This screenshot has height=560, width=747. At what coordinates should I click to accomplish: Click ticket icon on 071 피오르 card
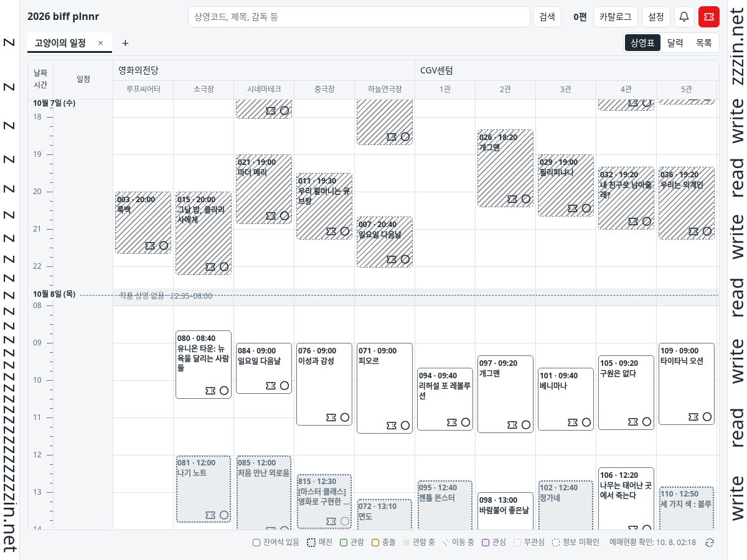[392, 426]
